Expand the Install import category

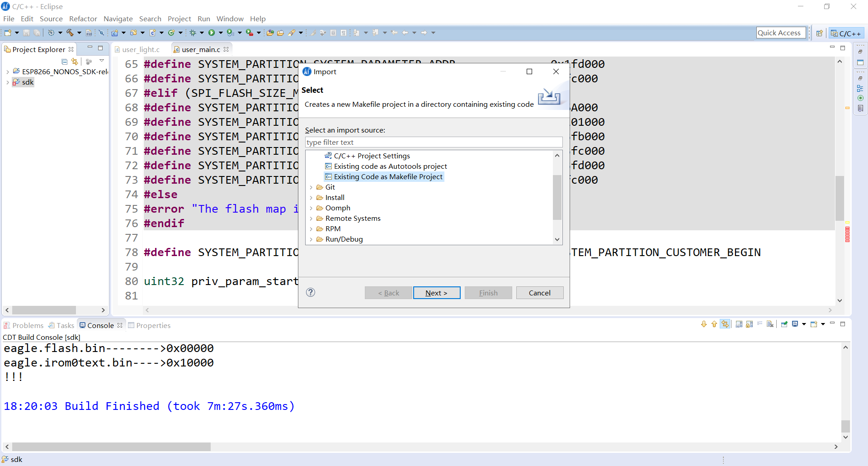[311, 198]
